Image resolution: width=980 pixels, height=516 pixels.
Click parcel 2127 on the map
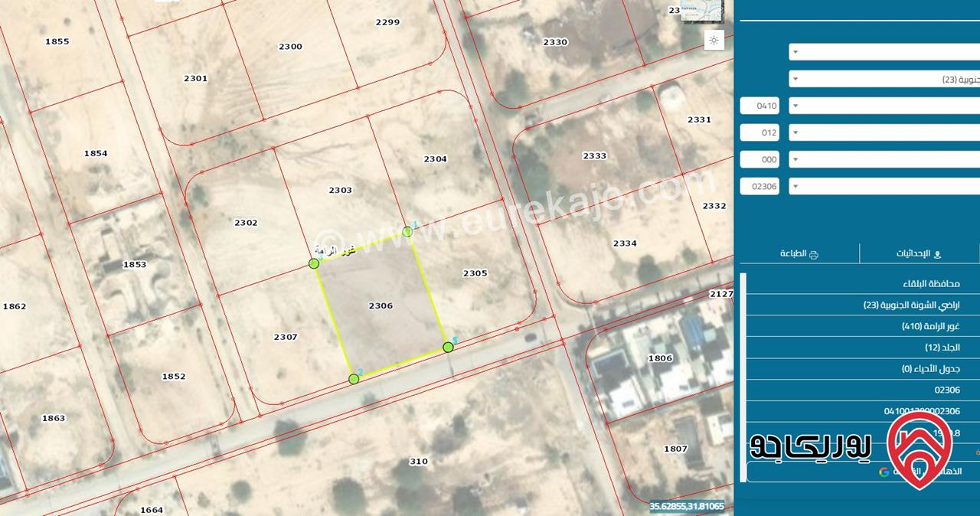tap(721, 294)
